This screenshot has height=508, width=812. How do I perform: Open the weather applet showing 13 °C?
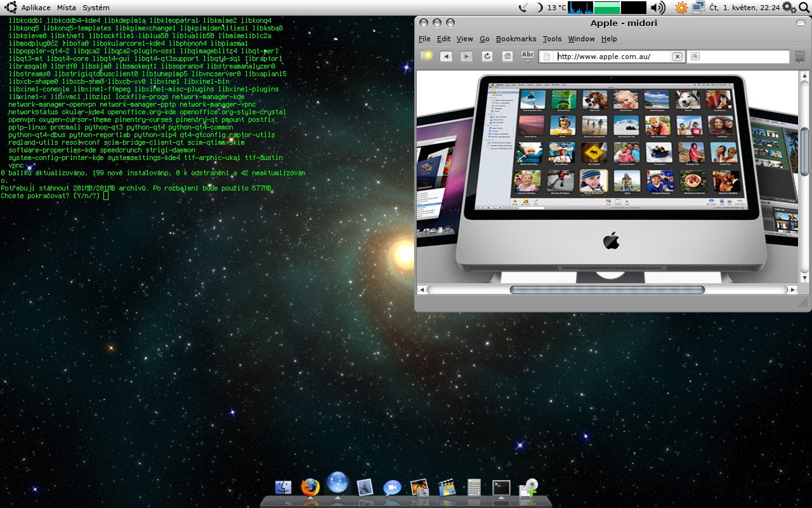click(x=551, y=8)
